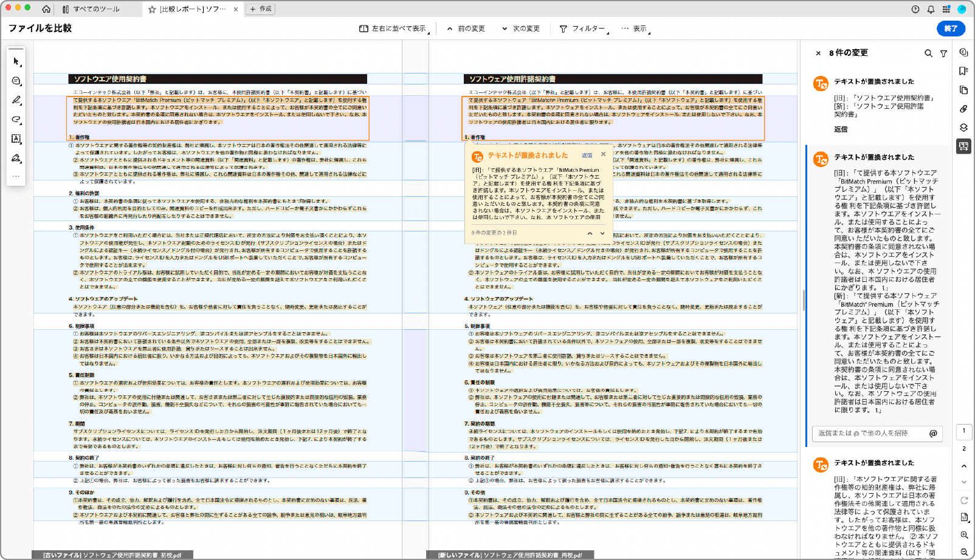975x560 pixels.
Task: Click the 作成 new button
Action: (261, 9)
